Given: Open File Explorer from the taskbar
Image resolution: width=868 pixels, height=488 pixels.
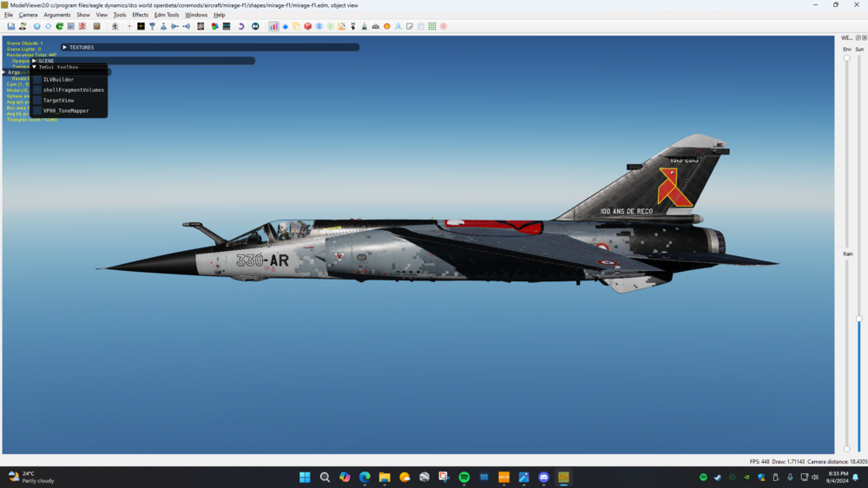Looking at the screenshot, I should pyautogui.click(x=385, y=478).
